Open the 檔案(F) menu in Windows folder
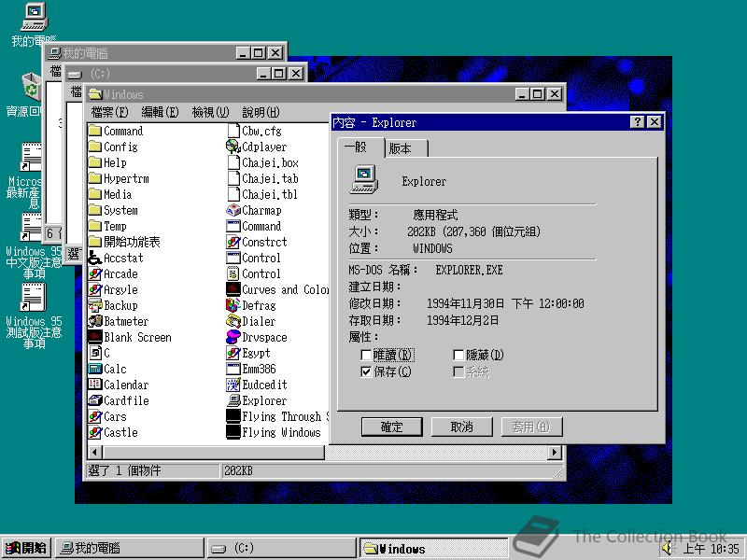Image resolution: width=747 pixels, height=560 pixels. click(110, 112)
